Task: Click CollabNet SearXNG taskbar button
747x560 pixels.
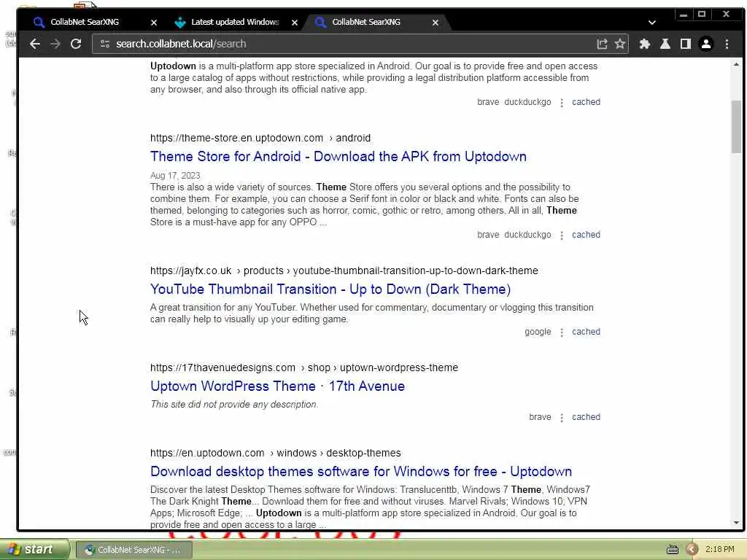Action: (x=134, y=550)
